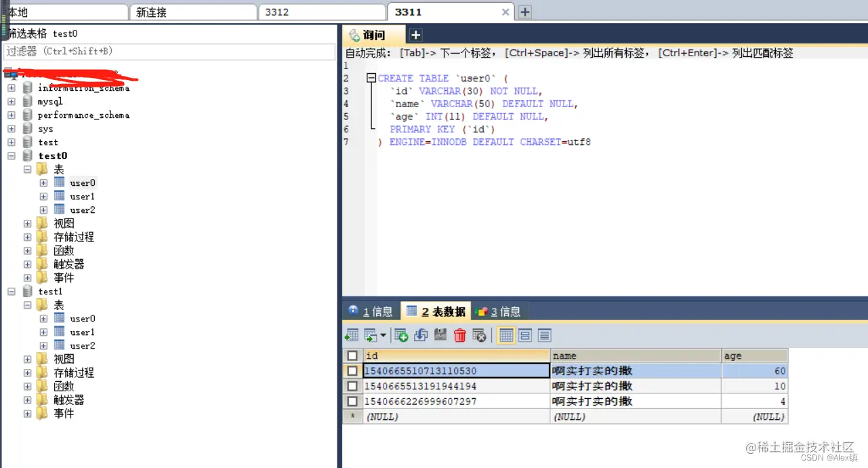Collapse CREATE TABLE code fold marker
The height and width of the screenshot is (468, 868).
click(x=371, y=78)
